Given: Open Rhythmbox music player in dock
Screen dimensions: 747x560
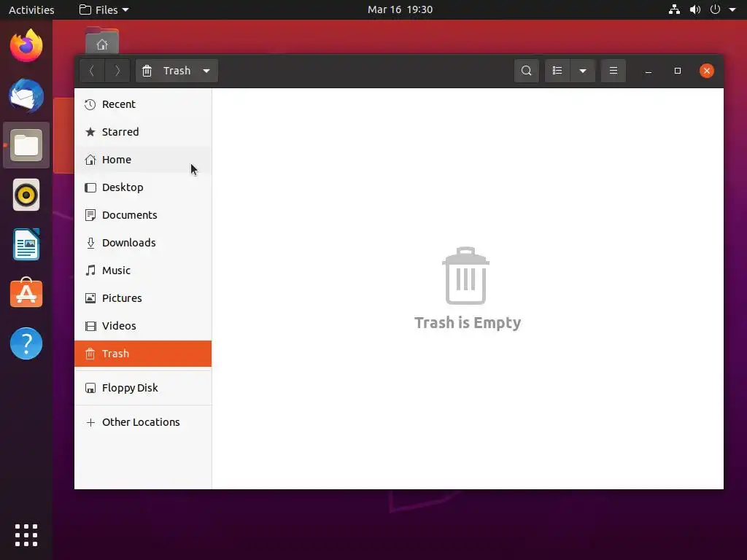Looking at the screenshot, I should (x=26, y=195).
